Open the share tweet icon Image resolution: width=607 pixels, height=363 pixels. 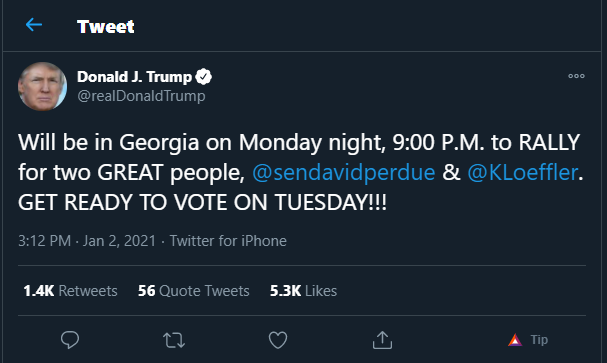(x=382, y=340)
